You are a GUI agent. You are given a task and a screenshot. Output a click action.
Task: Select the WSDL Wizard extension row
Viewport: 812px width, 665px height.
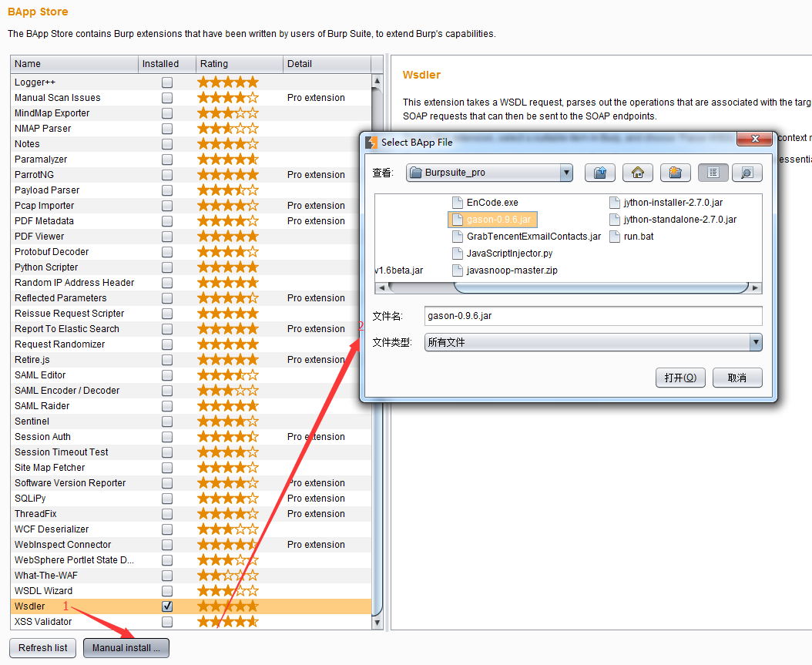click(x=190, y=591)
